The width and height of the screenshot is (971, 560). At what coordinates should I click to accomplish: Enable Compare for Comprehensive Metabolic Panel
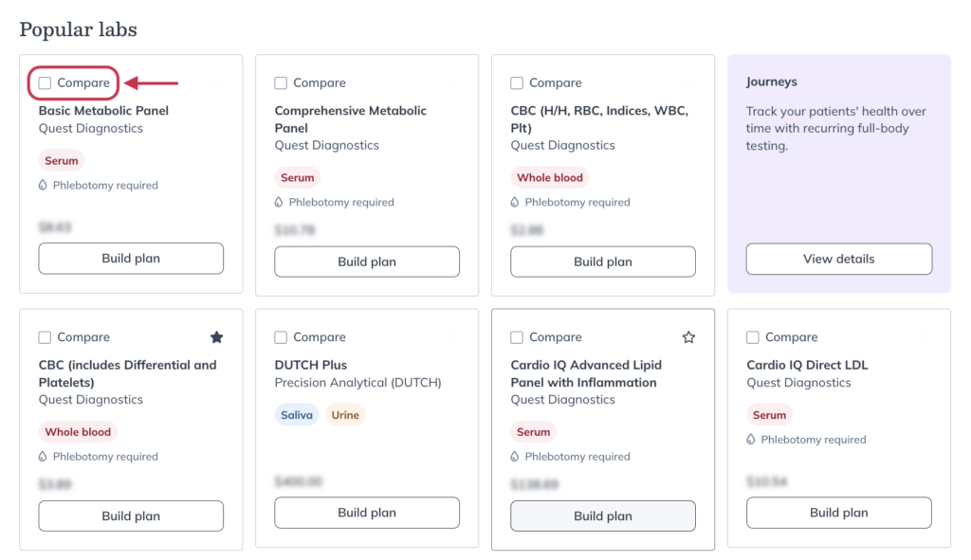pyautogui.click(x=280, y=82)
